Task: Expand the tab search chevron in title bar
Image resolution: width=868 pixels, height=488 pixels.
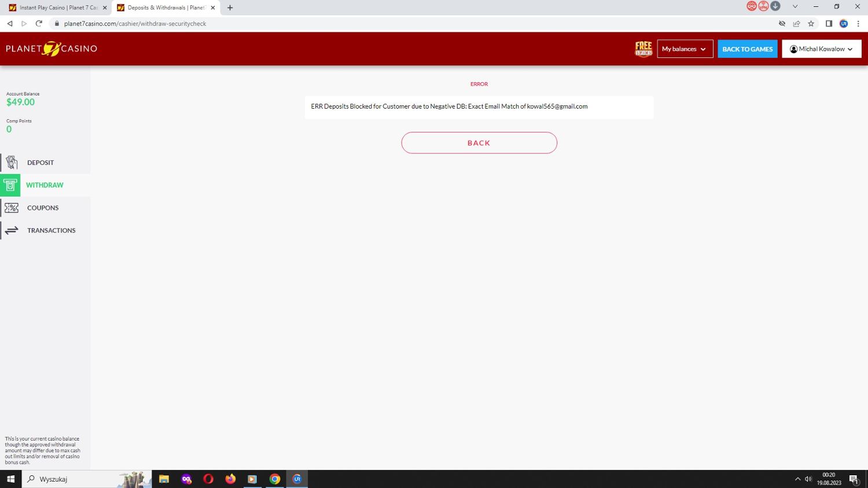Action: pos(795,6)
